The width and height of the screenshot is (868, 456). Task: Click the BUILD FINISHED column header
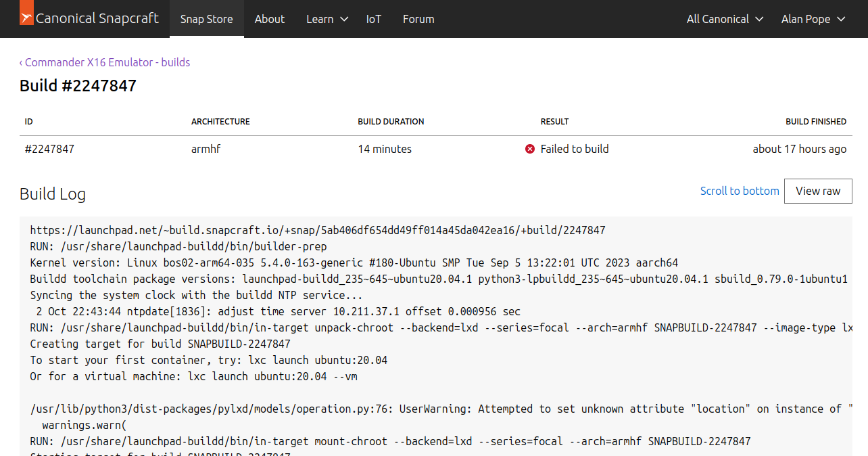tap(816, 122)
